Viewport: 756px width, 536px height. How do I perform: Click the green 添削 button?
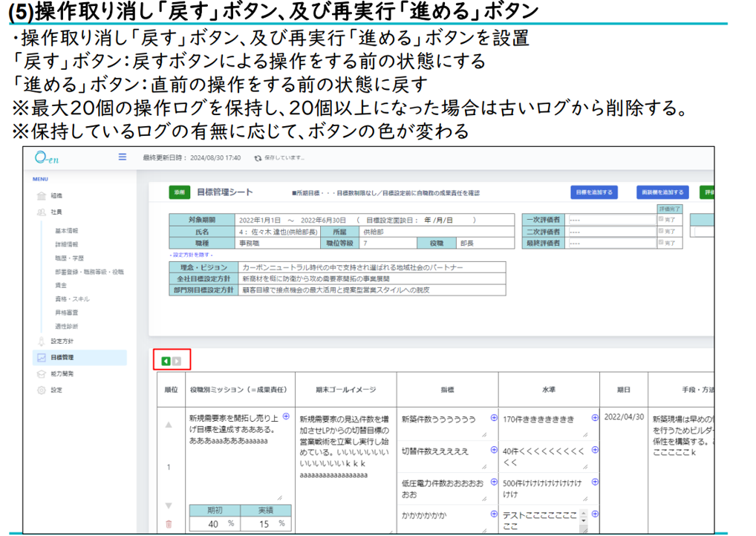point(180,192)
